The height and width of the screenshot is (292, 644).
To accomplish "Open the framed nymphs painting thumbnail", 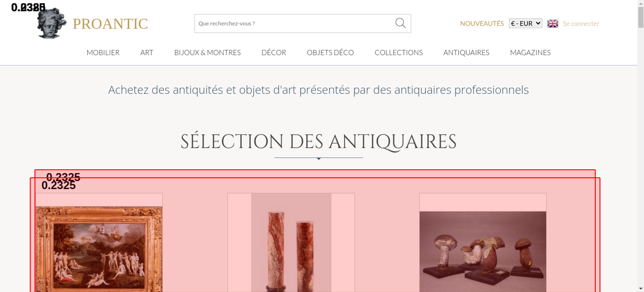I will [x=99, y=249].
